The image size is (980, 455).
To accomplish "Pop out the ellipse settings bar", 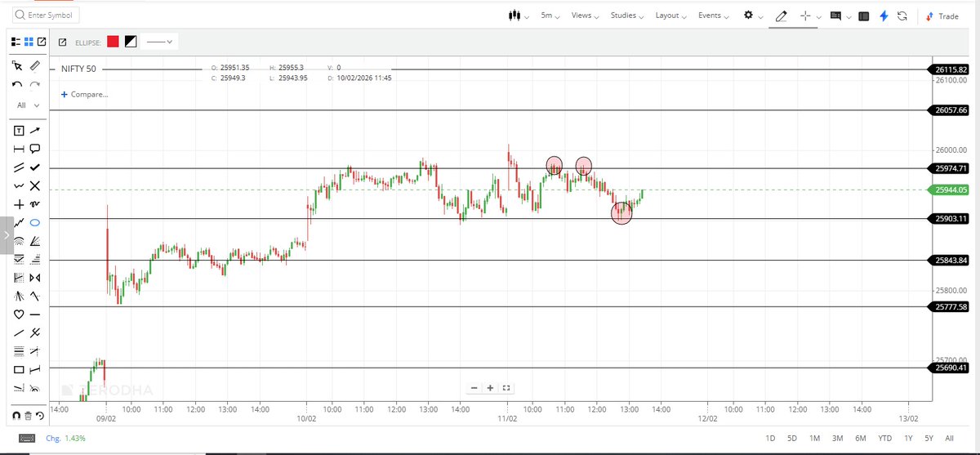I will [x=64, y=42].
